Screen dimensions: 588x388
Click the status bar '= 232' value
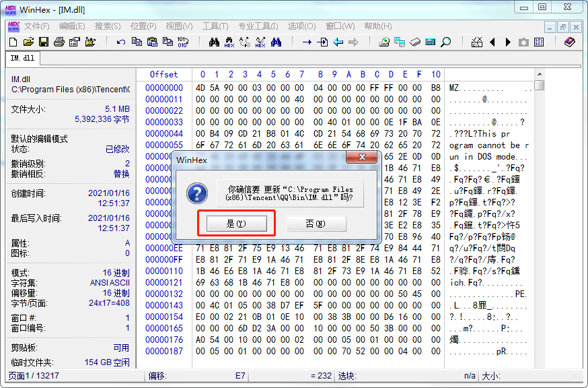click(321, 376)
